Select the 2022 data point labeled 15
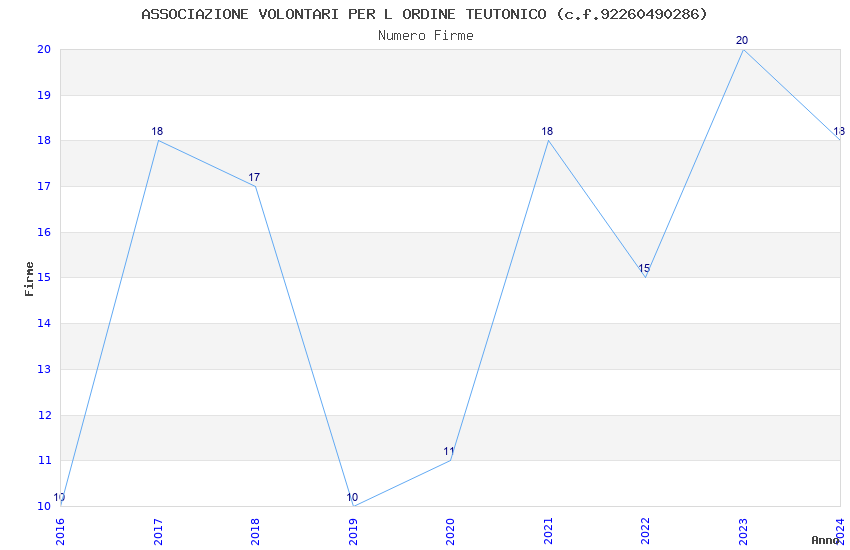850x550 pixels. (646, 277)
